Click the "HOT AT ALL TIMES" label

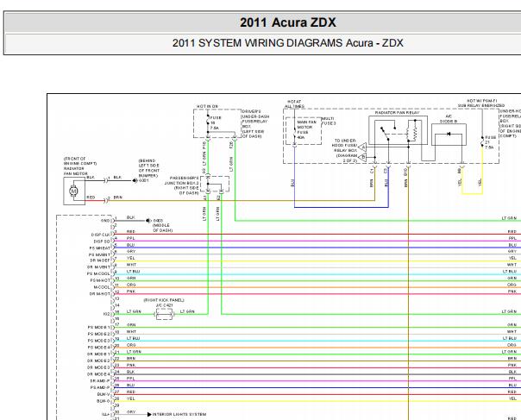pos(294,104)
